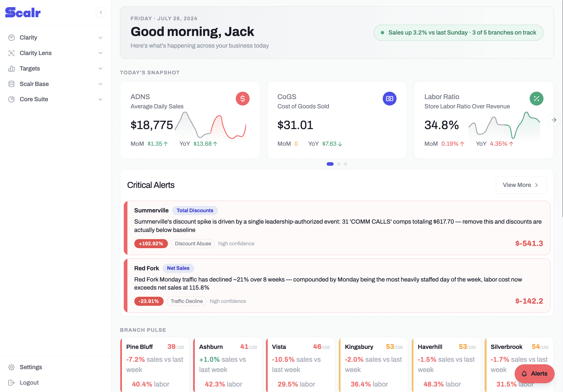This screenshot has height=392, width=563.
Task: Select the Total Discounts tag on Summerville alert
Action: (195, 210)
